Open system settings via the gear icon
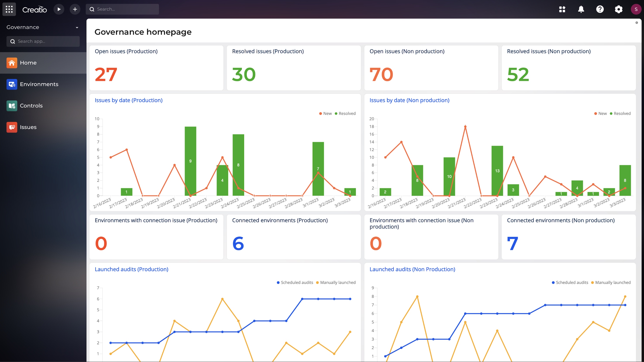 click(619, 9)
